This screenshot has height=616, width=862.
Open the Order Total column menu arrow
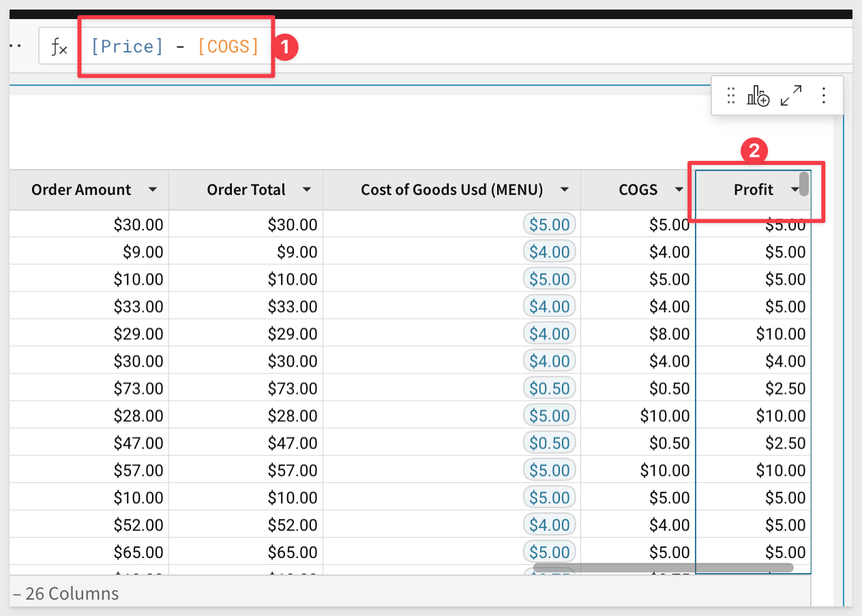pos(307,190)
